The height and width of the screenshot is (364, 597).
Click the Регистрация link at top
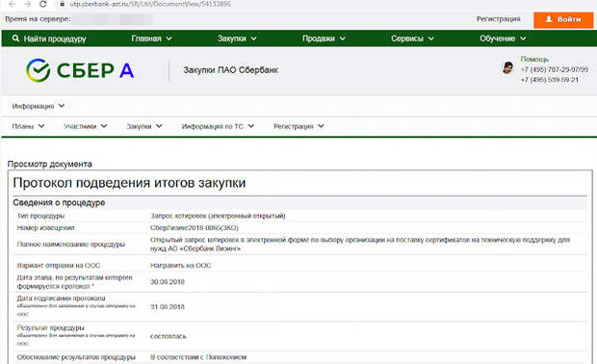pos(499,19)
